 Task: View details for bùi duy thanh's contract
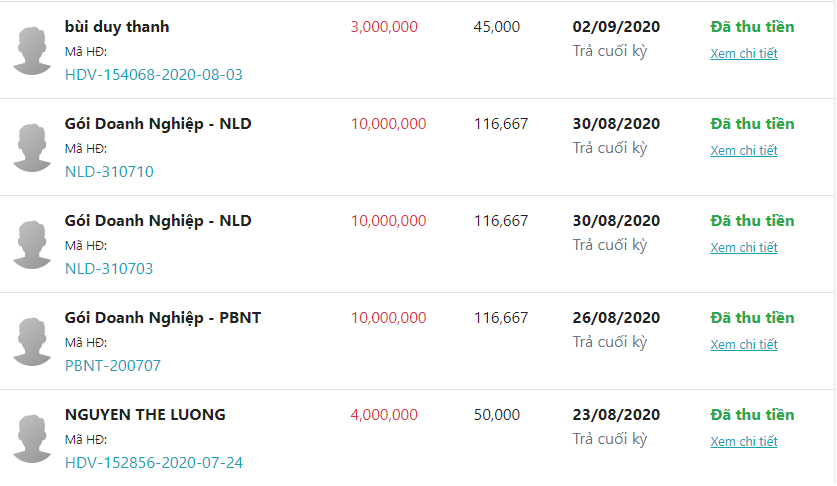coord(744,53)
